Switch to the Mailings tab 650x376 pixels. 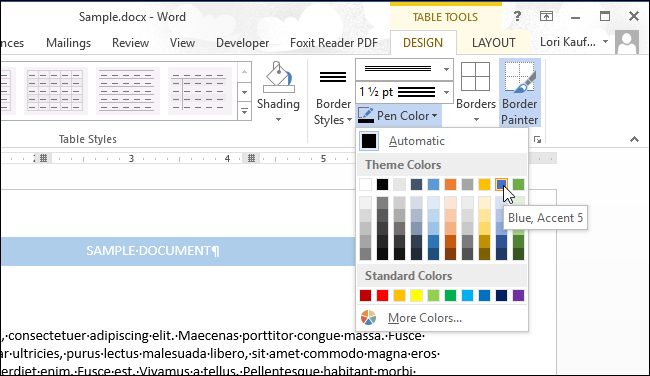68,43
